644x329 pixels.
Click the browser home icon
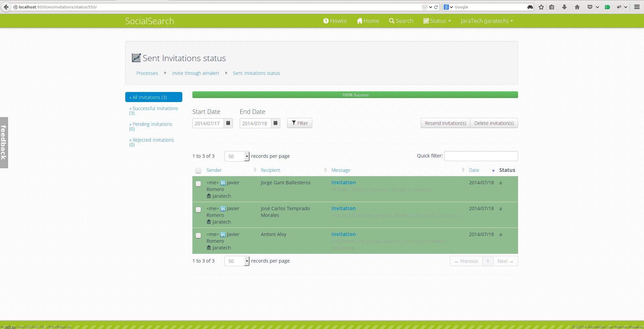click(x=577, y=7)
